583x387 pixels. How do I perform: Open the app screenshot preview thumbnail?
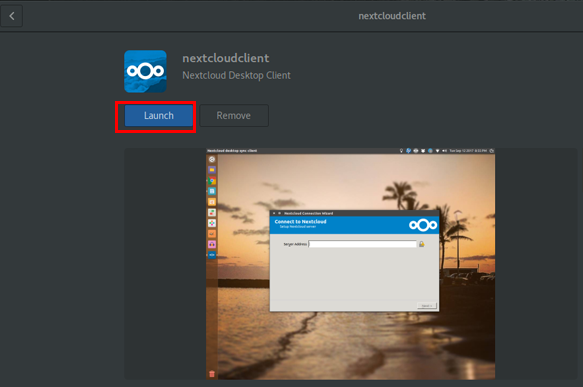pyautogui.click(x=351, y=264)
